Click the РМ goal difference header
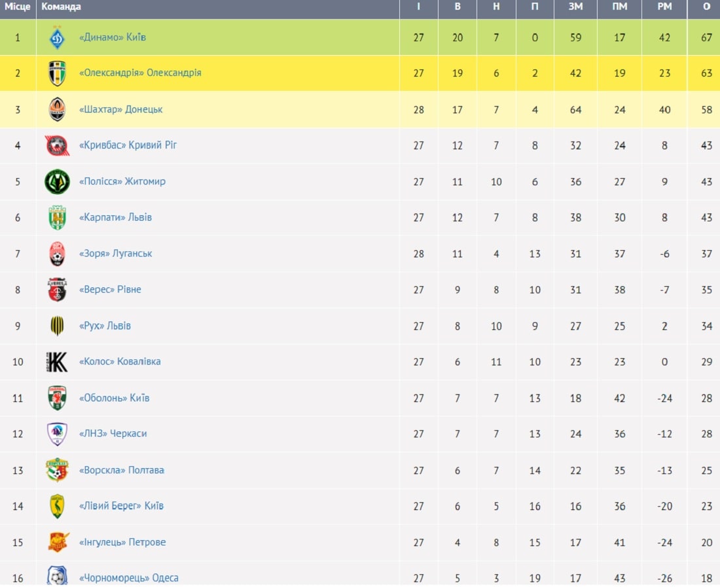The height and width of the screenshot is (588, 720). click(x=664, y=7)
